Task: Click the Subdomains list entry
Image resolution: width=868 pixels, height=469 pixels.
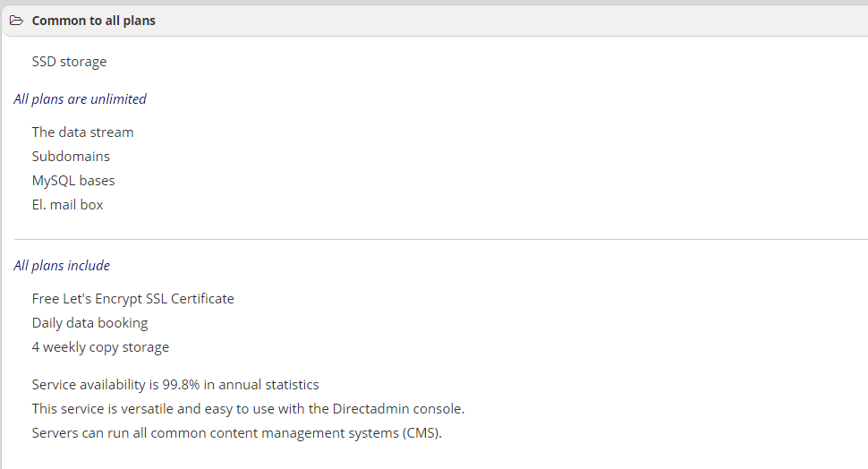Action: [x=71, y=157]
